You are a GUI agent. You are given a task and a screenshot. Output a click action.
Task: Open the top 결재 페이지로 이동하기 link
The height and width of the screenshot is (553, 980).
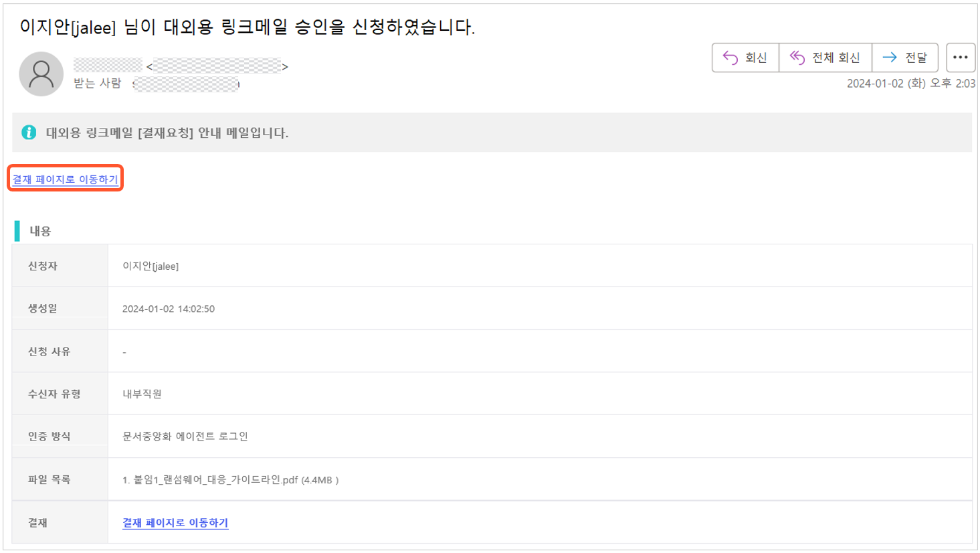(x=66, y=179)
